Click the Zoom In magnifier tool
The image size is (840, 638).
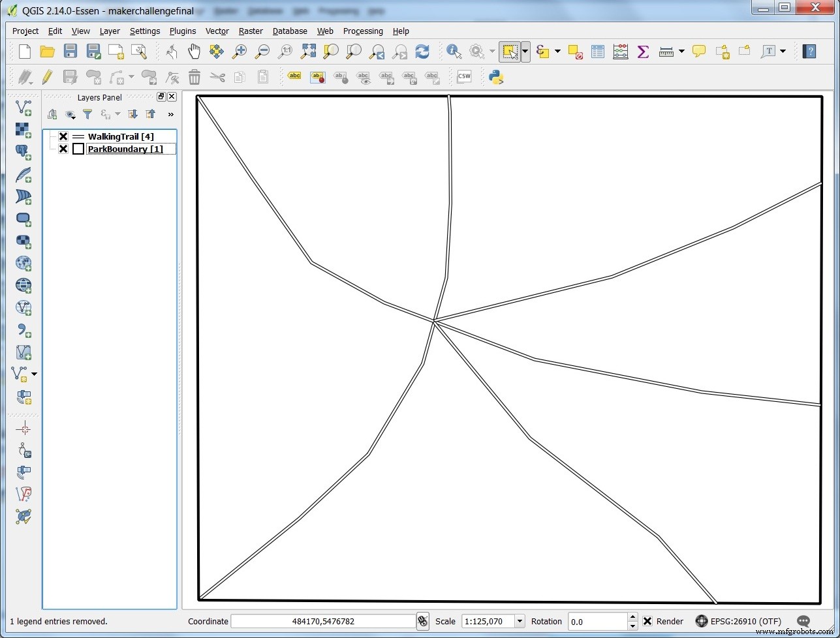[x=240, y=52]
